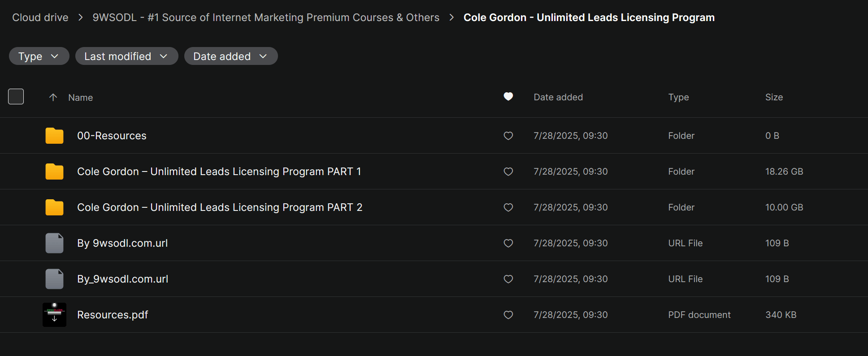This screenshot has height=356, width=868.
Task: Go to Cloud drive in the breadcrumb
Action: [x=40, y=17]
